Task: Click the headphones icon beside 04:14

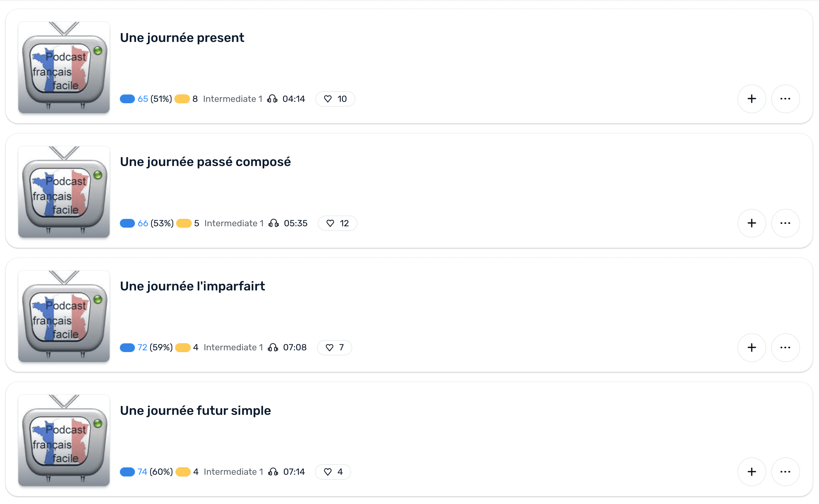Action: tap(272, 99)
